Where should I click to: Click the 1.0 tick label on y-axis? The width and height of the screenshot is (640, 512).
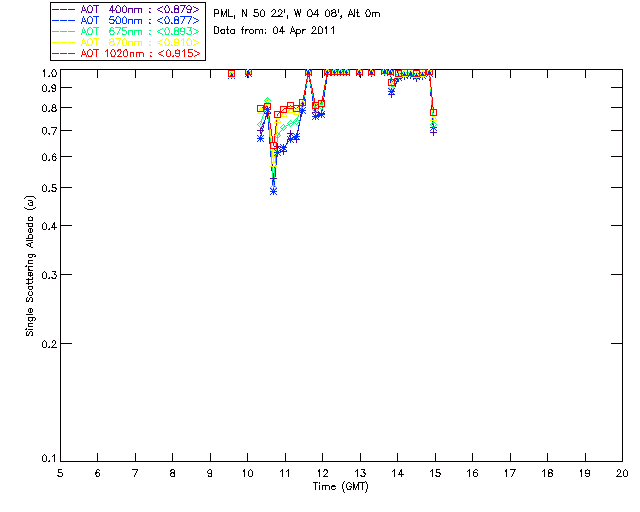click(47, 73)
